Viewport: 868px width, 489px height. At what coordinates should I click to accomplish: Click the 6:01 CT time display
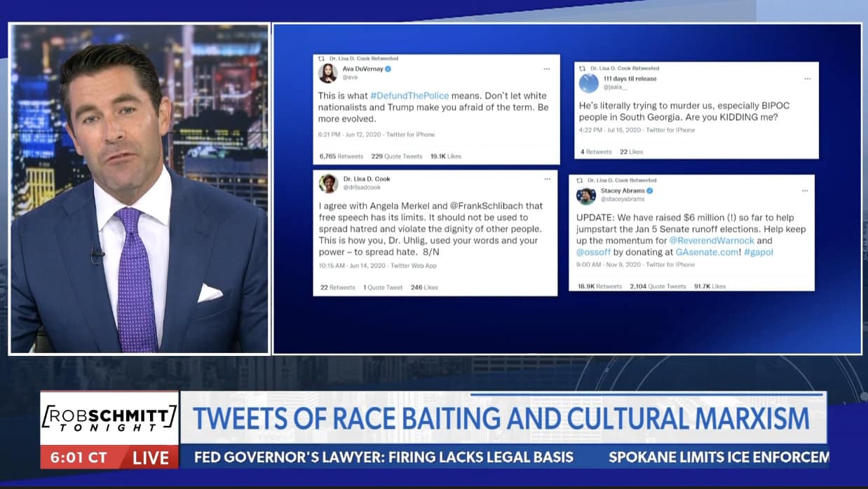point(79,458)
